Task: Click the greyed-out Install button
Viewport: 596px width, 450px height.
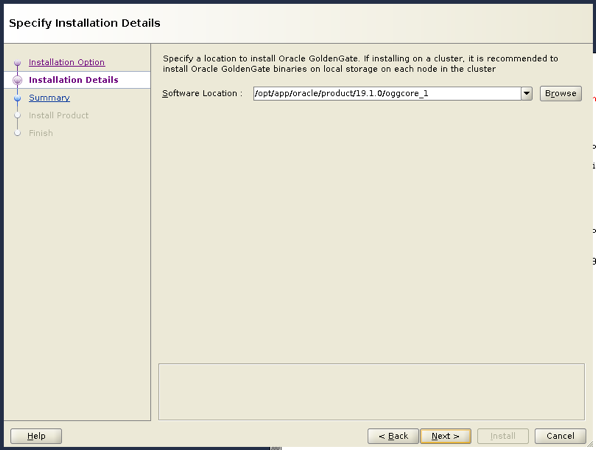Action: tap(503, 436)
